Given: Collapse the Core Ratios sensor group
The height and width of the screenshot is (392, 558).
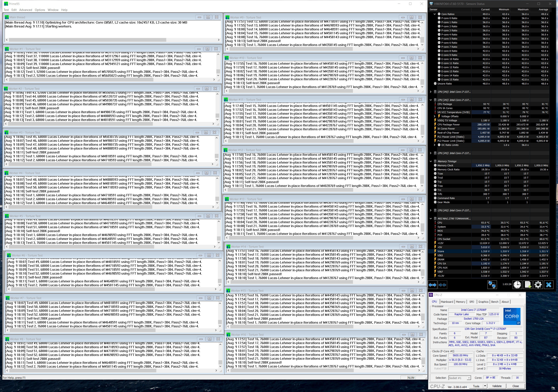Looking at the screenshot, I should coord(435,14).
